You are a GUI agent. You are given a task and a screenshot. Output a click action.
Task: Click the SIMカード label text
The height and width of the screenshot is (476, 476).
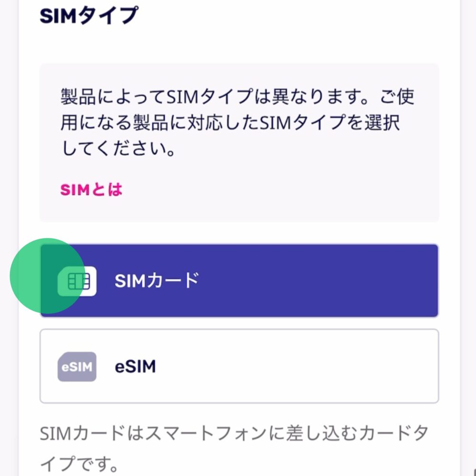tap(157, 280)
